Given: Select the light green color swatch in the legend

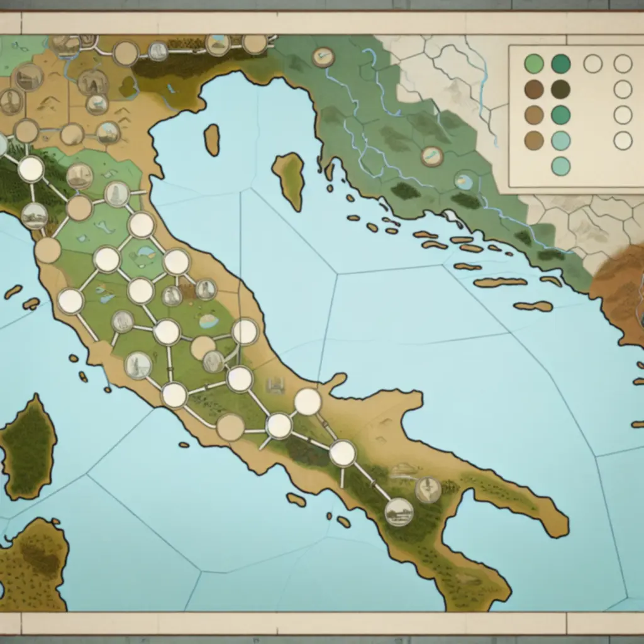Looking at the screenshot, I should 533,64.
